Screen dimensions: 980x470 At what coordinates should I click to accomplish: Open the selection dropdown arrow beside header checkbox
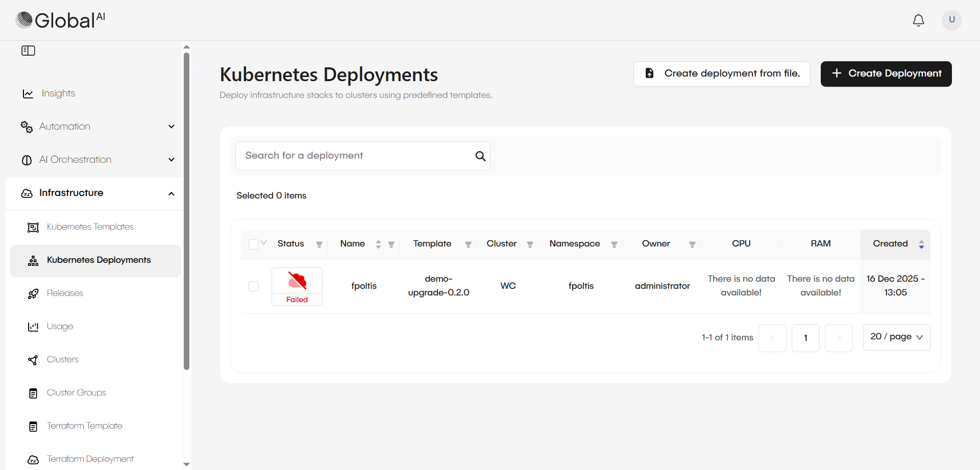click(264, 243)
